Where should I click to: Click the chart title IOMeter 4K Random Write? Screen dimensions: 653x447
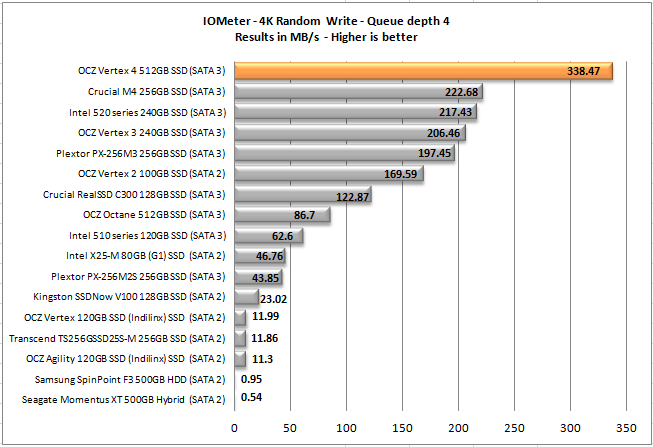coord(326,21)
